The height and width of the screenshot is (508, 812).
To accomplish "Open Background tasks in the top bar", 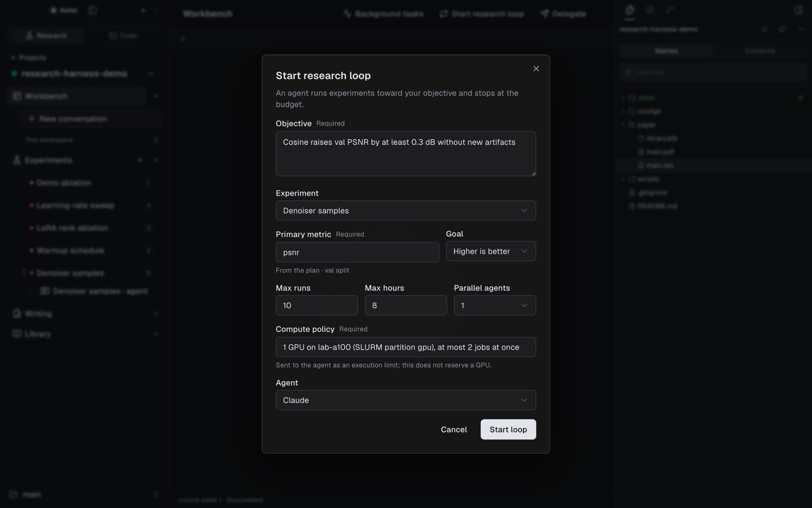I will click(383, 14).
